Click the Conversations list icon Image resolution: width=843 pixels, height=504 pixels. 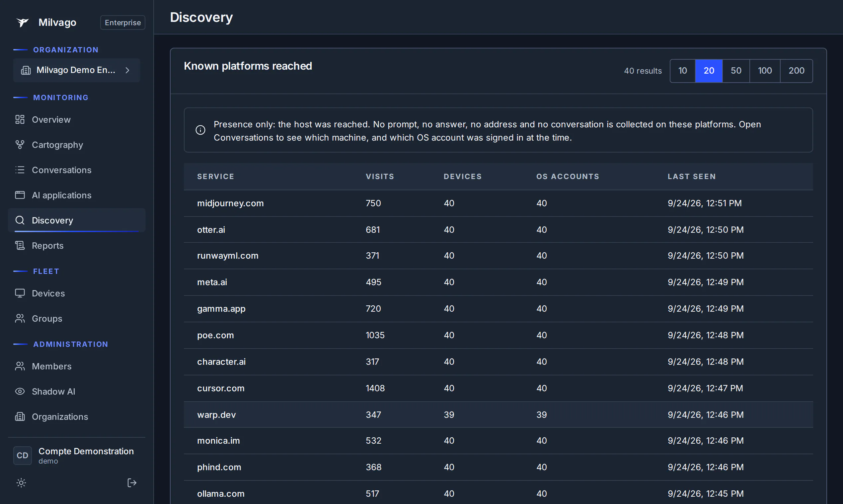[20, 170]
